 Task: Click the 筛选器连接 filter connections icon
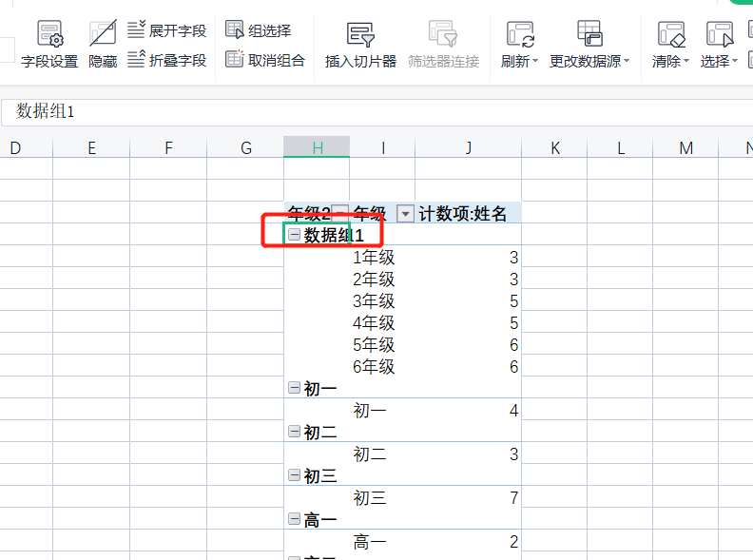click(x=443, y=33)
